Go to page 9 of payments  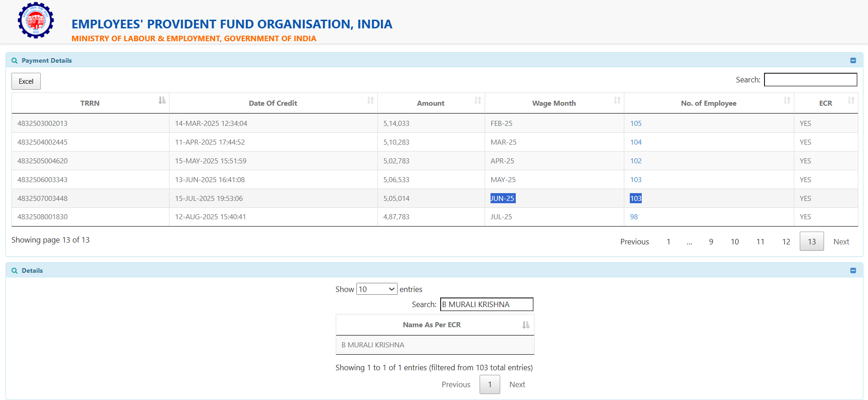[x=711, y=242]
